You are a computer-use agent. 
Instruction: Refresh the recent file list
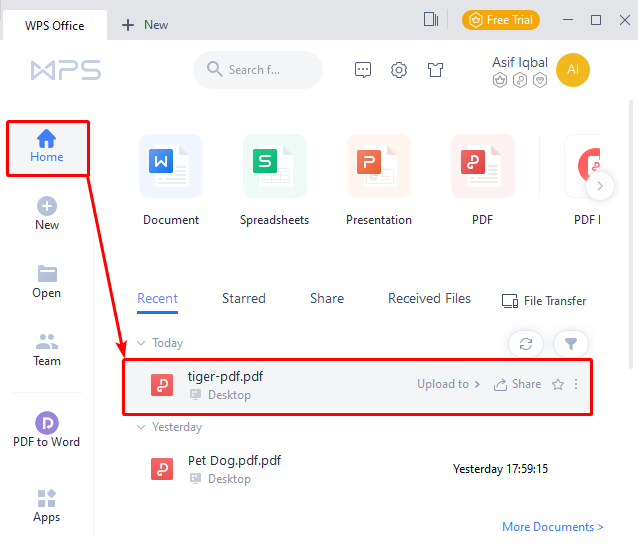click(526, 344)
